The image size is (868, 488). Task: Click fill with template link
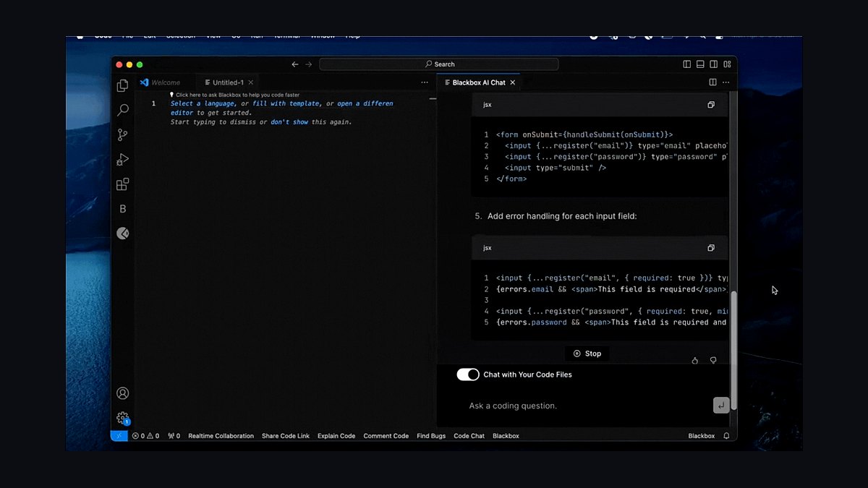pyautogui.click(x=286, y=103)
